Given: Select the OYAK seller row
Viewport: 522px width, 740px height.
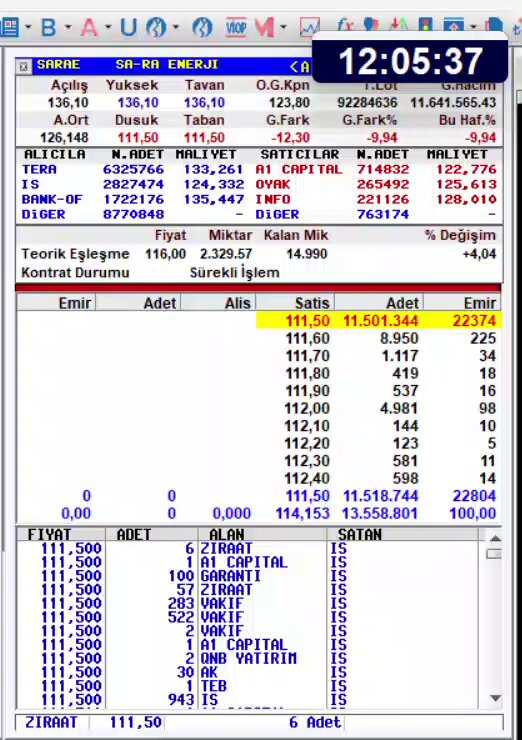Looking at the screenshot, I should [x=376, y=185].
